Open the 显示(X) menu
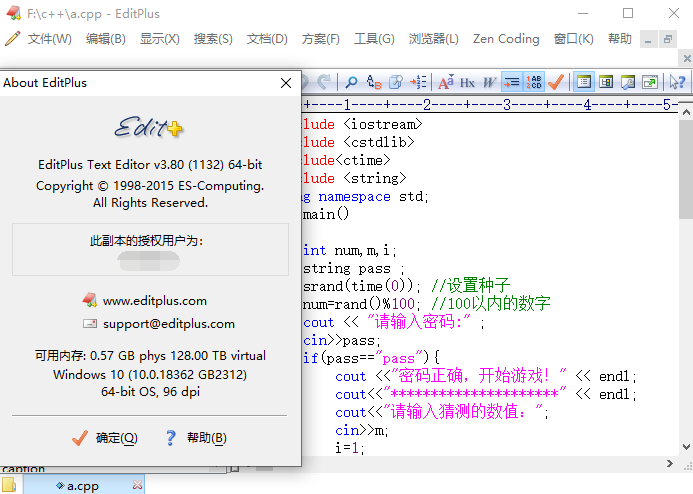 pos(160,39)
